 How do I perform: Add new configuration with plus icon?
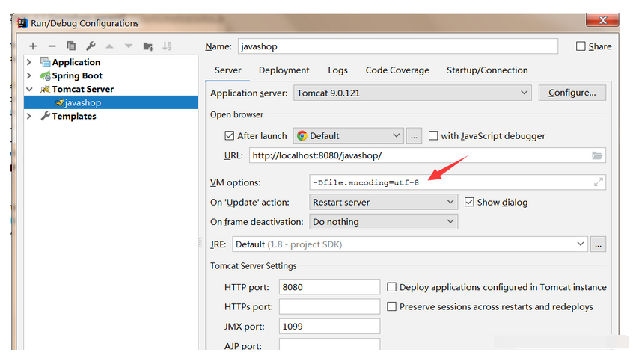(33, 46)
